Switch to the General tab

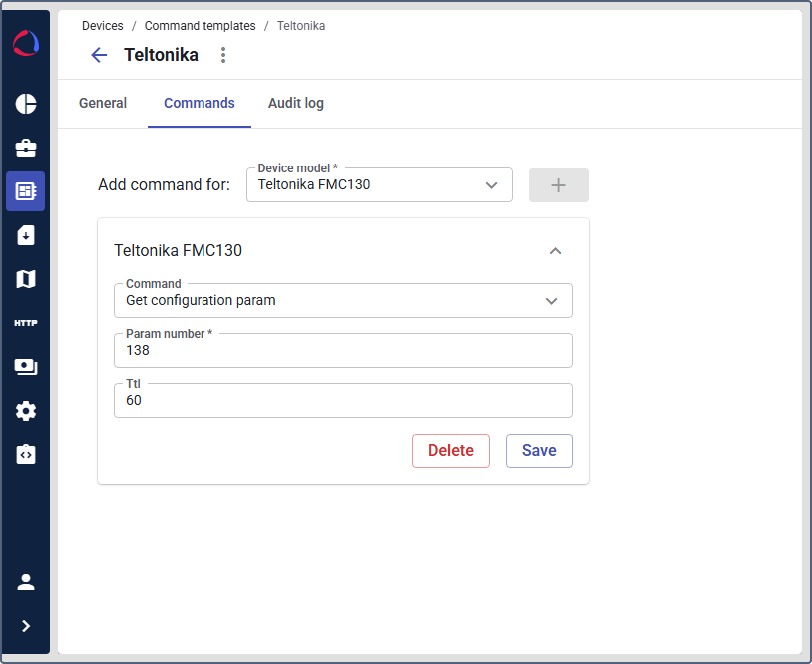(x=103, y=103)
